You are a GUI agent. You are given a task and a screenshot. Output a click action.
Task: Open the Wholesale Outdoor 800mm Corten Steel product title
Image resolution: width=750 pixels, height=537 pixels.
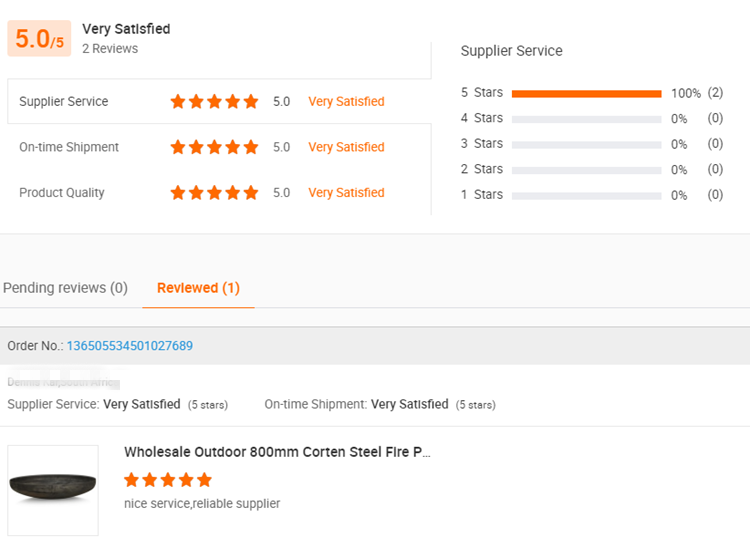coord(277,452)
